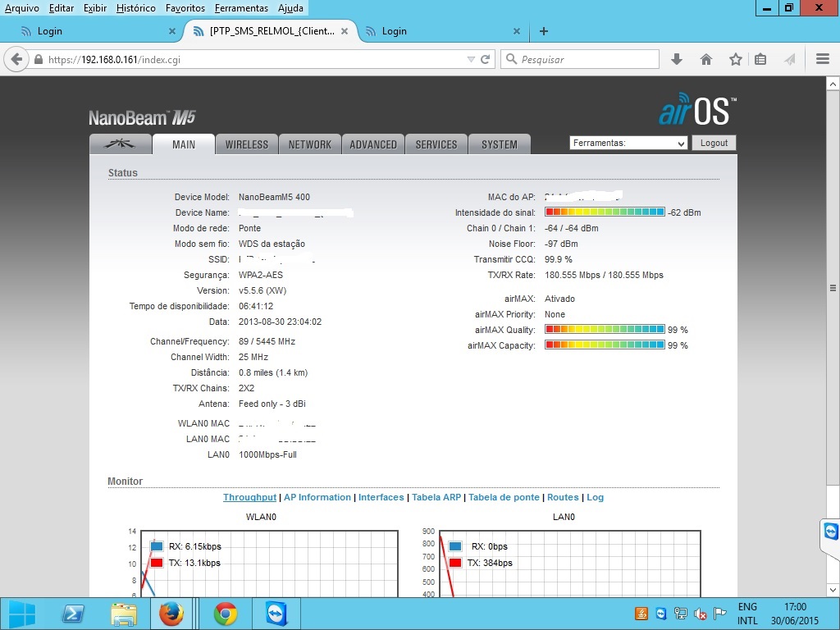
Task: Click the airMAX Quality color bar
Action: tap(605, 330)
